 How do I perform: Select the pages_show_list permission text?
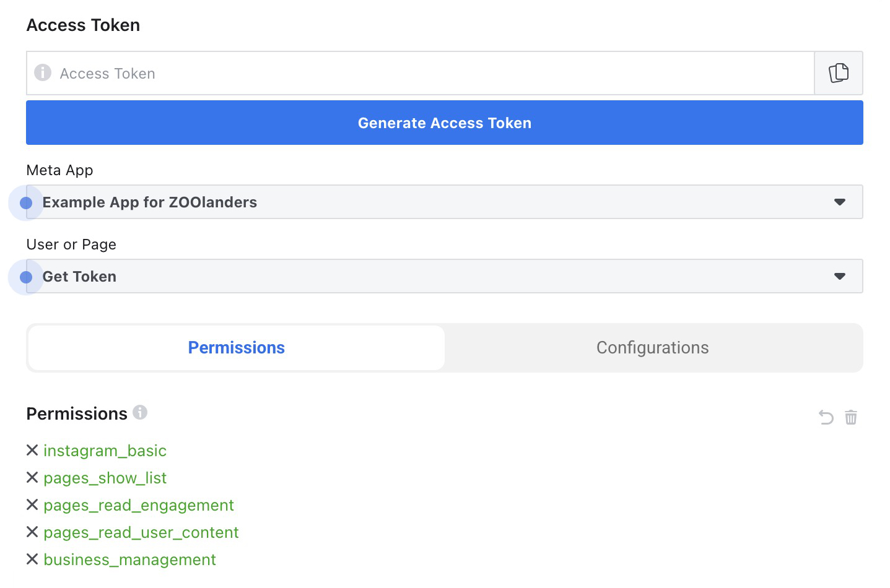[105, 478]
